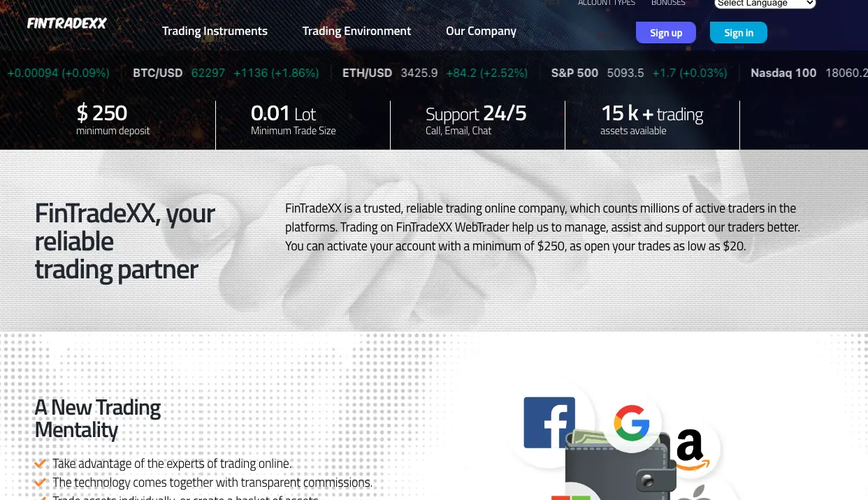The height and width of the screenshot is (500, 868).
Task: Click the second orange checkmark bullet
Action: pos(40,483)
